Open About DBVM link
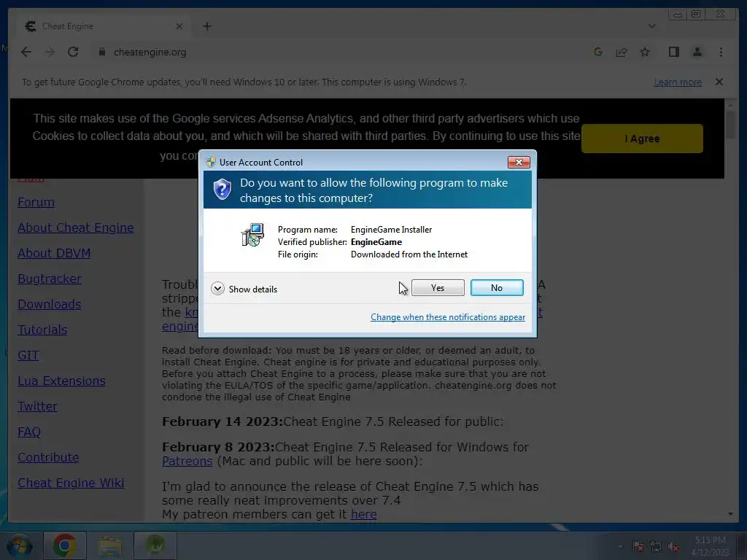The image size is (747, 560). (54, 253)
